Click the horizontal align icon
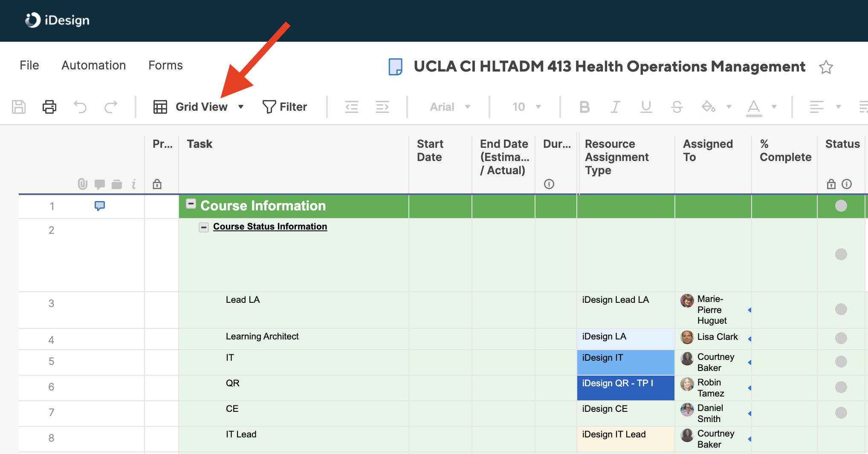 [x=817, y=107]
